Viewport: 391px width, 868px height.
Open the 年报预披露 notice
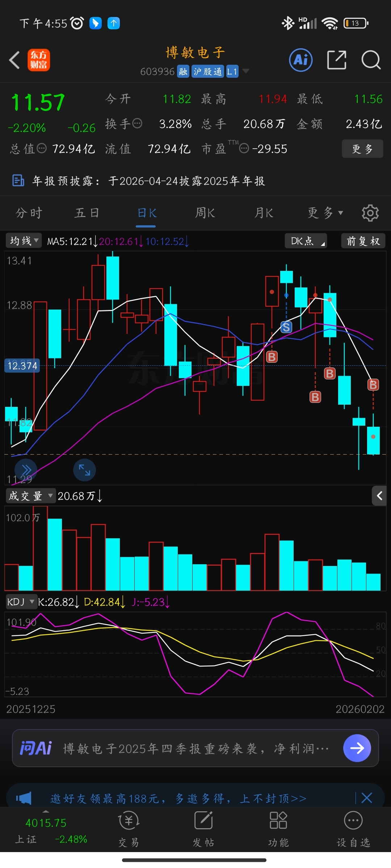click(149, 180)
